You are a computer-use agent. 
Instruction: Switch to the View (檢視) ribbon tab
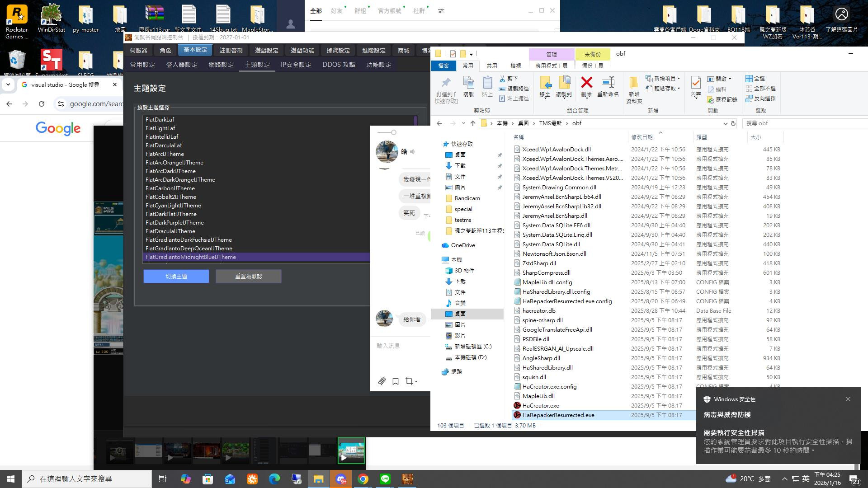(515, 66)
